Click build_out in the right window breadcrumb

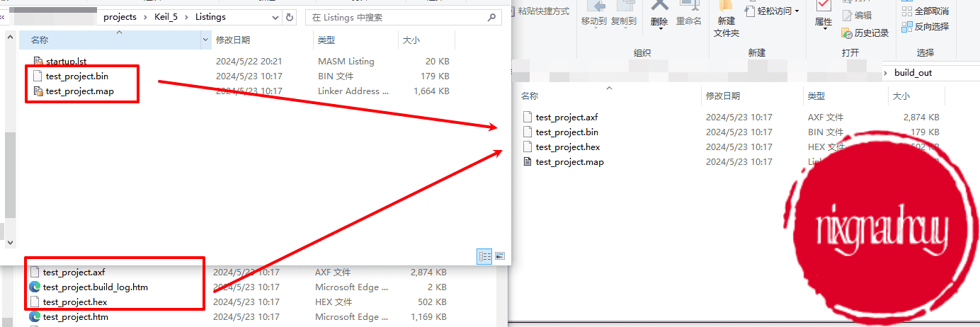click(913, 73)
